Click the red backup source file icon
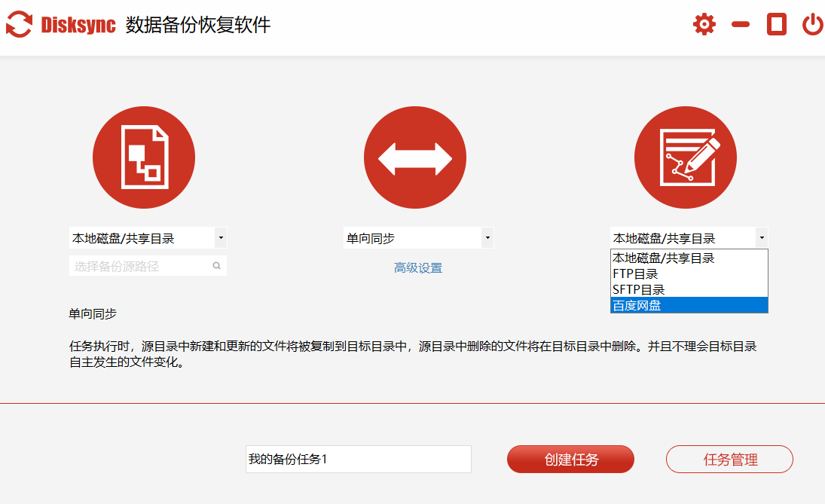The width and height of the screenshot is (825, 504). pyautogui.click(x=144, y=157)
